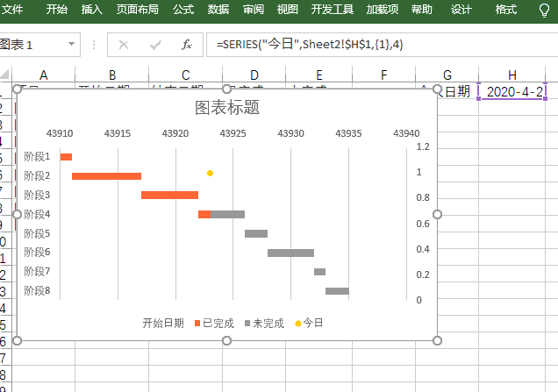Click the chart's bottom-left corner handle

click(17, 341)
